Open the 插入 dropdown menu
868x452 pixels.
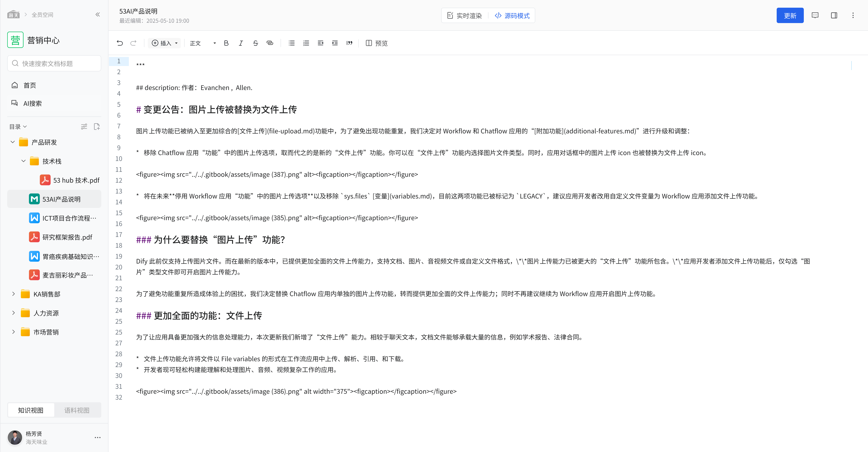[x=165, y=43]
